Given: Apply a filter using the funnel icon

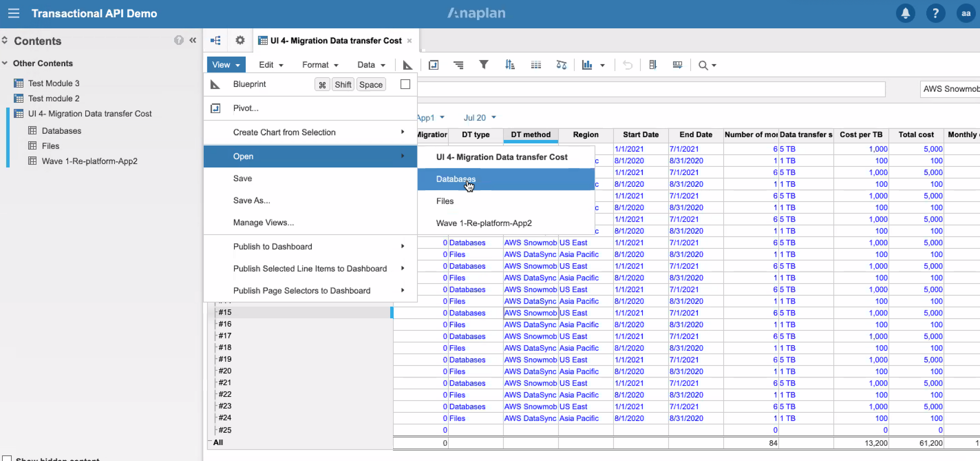Looking at the screenshot, I should tap(484, 65).
